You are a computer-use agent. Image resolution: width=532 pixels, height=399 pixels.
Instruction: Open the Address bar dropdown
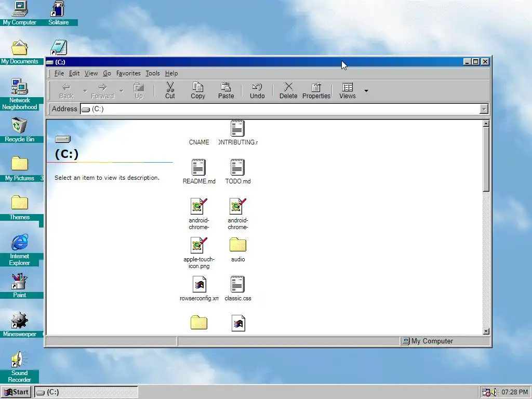[x=484, y=109]
